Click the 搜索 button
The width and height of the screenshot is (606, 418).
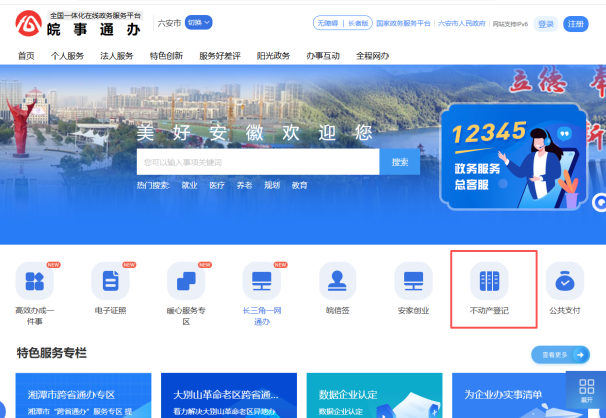(400, 162)
